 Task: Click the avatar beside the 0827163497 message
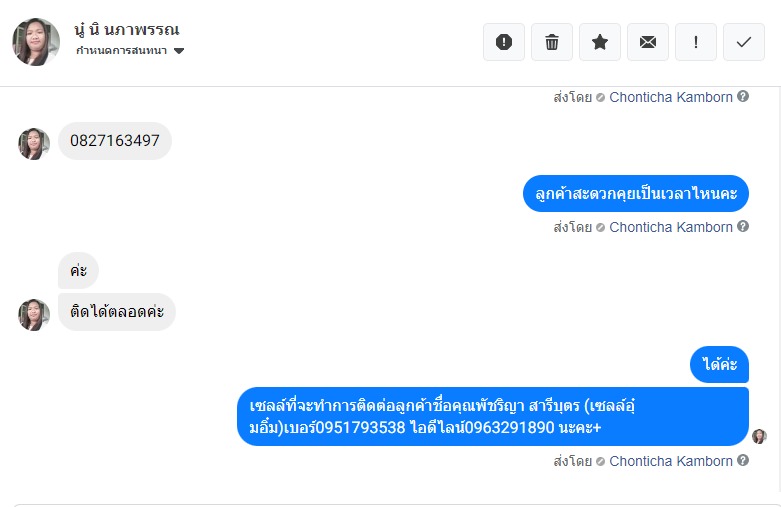pyautogui.click(x=34, y=143)
